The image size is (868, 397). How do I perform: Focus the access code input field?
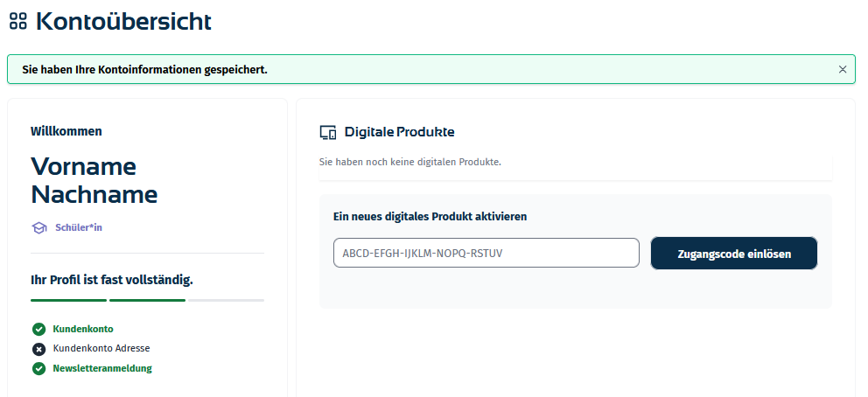pos(486,254)
